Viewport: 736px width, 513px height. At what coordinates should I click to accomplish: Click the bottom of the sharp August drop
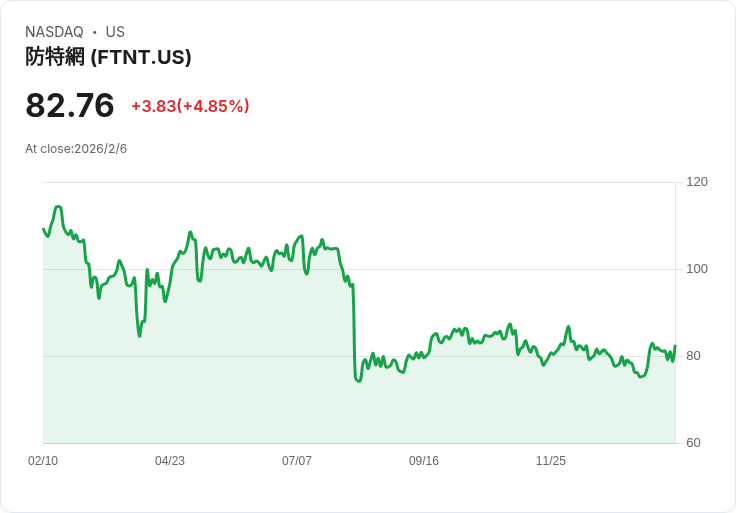(x=358, y=380)
